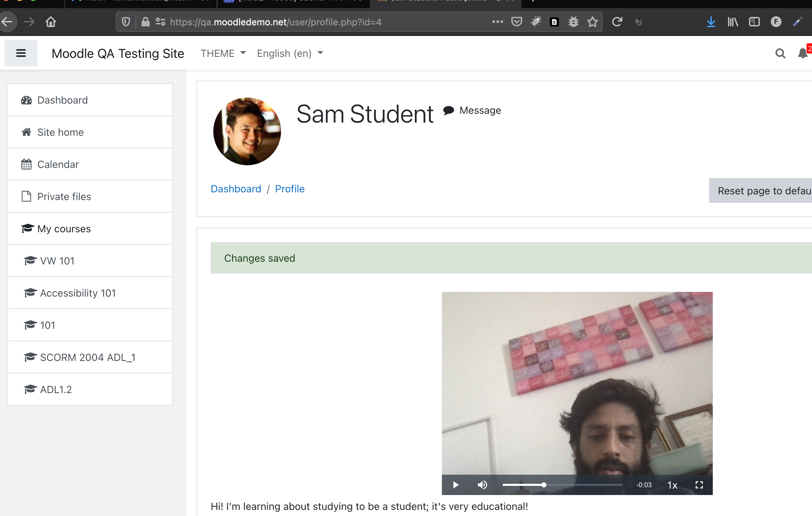The width and height of the screenshot is (812, 516).
Task: Go forward in browser history
Action: [x=29, y=22]
